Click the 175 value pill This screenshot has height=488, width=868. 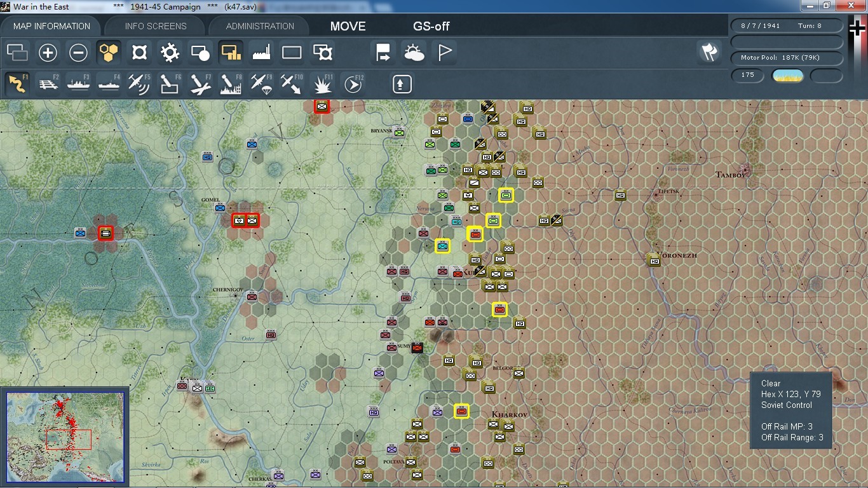[748, 75]
